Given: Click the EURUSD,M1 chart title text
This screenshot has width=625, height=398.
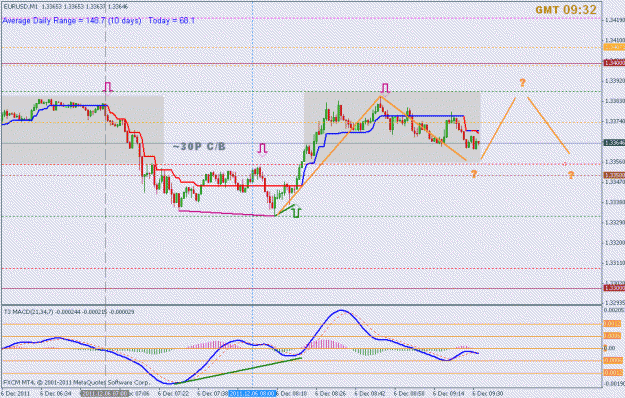Looking at the screenshot, I should coord(20,6).
